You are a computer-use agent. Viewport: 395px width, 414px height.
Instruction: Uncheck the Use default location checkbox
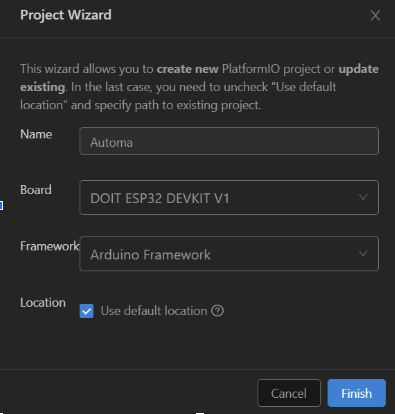[87, 311]
